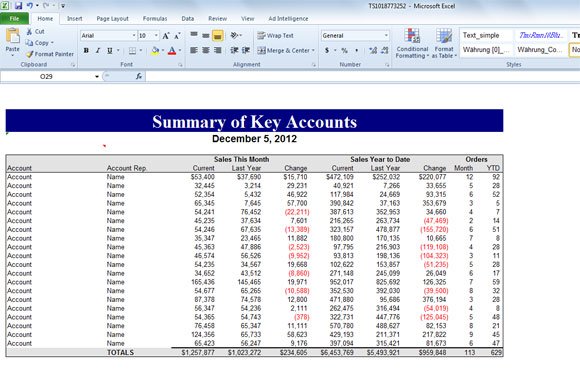Open the Merge & Center dropdown arrow
Screen dimensions: 580x373
pos(313,50)
